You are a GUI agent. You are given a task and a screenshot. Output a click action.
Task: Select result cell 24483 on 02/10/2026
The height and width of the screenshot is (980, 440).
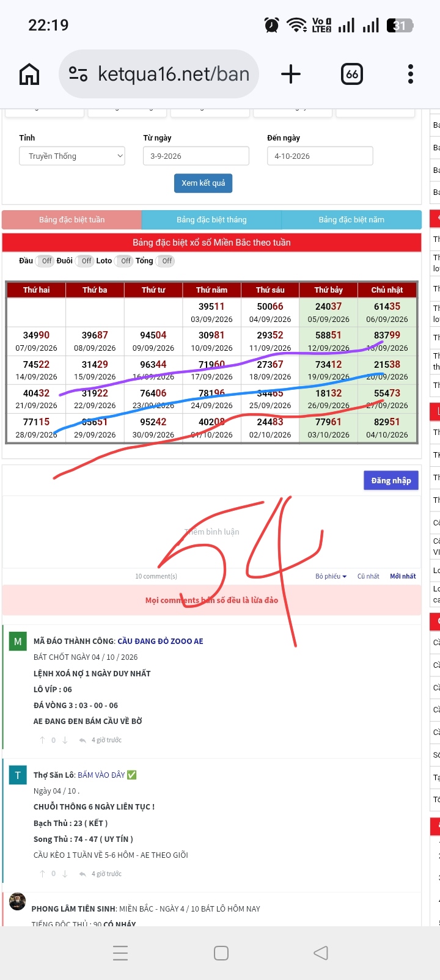270,428
